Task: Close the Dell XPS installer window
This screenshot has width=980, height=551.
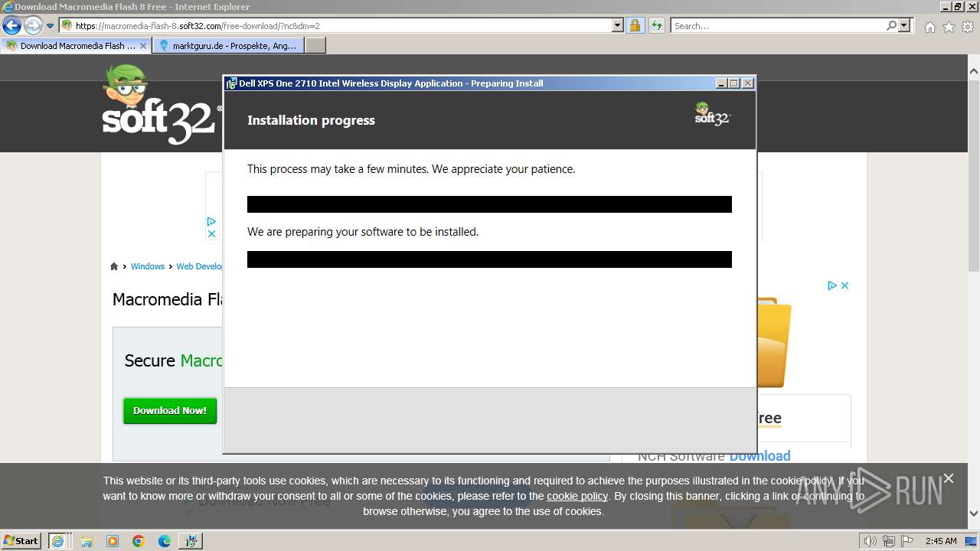Action: pyautogui.click(x=748, y=83)
